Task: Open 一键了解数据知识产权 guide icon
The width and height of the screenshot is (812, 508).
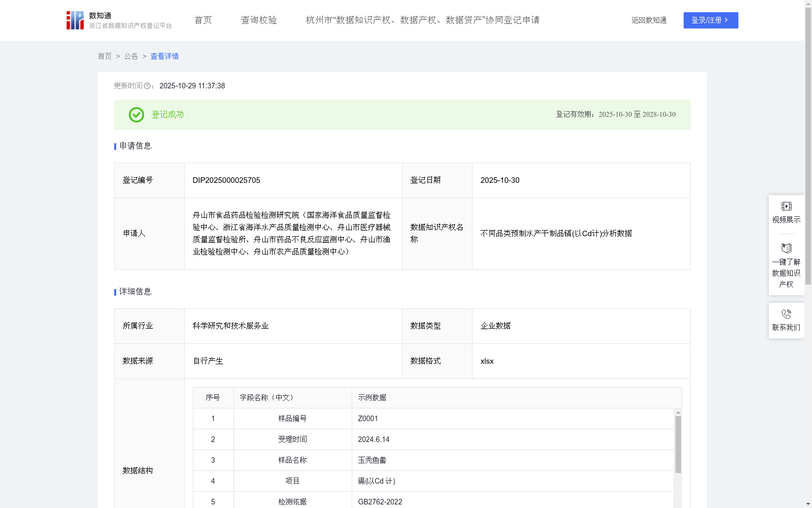Action: 786,248
